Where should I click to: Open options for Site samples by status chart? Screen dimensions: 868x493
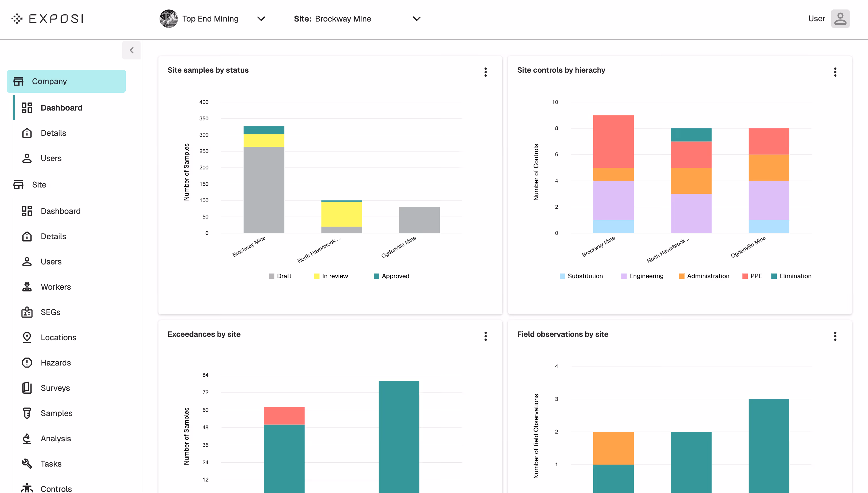pyautogui.click(x=486, y=72)
